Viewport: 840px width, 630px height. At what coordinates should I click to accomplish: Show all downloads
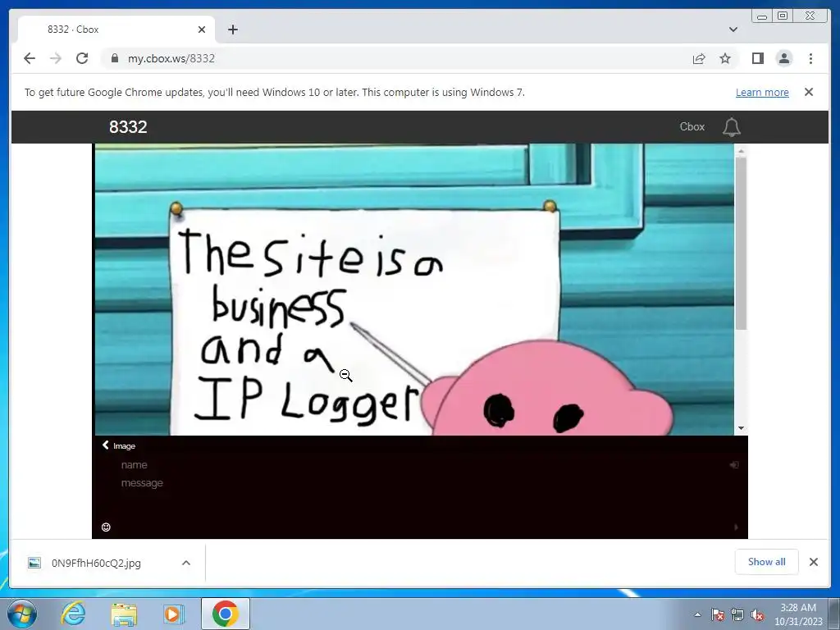(x=767, y=562)
